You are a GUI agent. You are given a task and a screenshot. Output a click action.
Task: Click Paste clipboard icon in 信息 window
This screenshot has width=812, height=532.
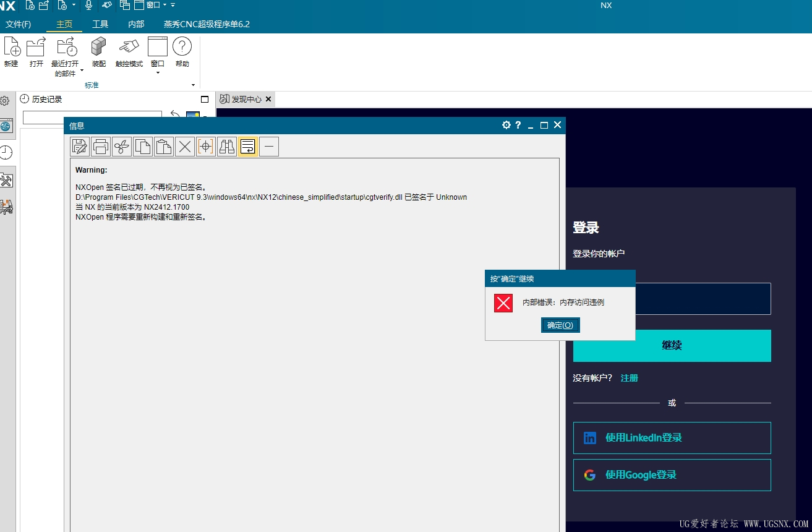tap(164, 147)
